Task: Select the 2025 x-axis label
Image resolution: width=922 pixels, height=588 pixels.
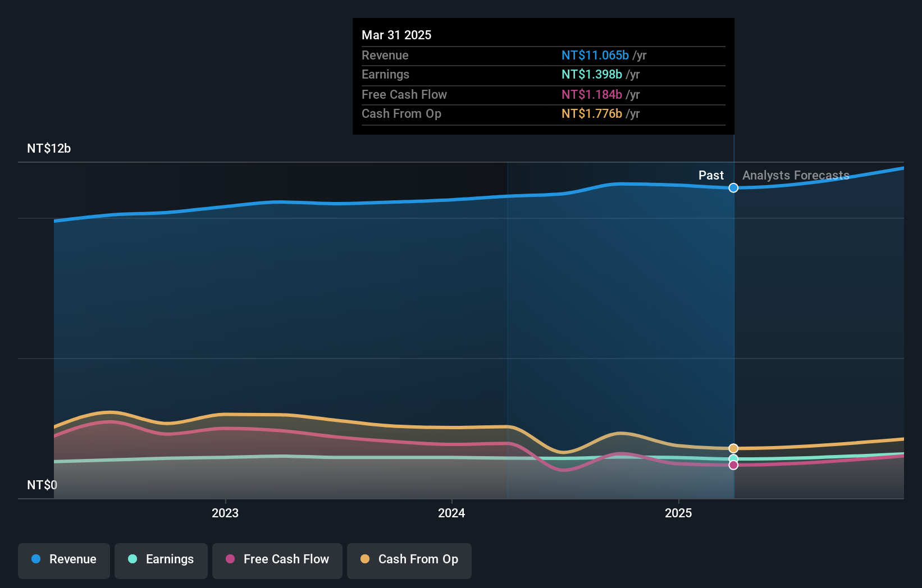Action: click(x=678, y=513)
